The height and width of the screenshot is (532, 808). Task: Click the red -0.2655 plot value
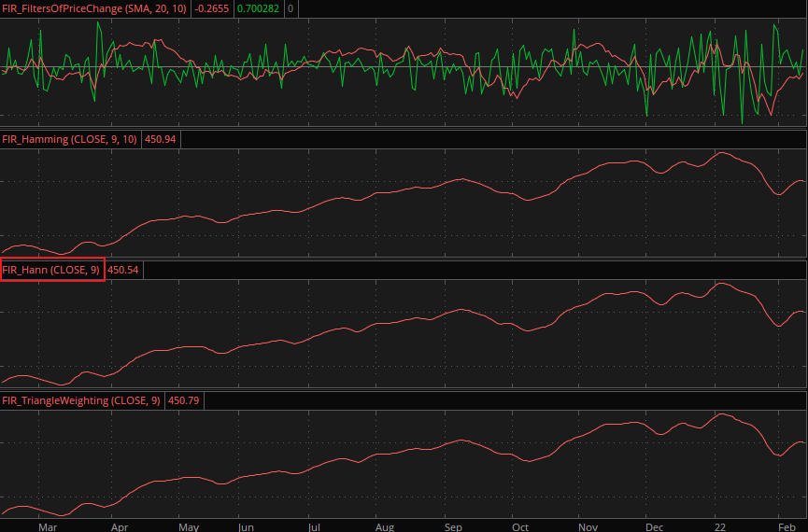[213, 8]
